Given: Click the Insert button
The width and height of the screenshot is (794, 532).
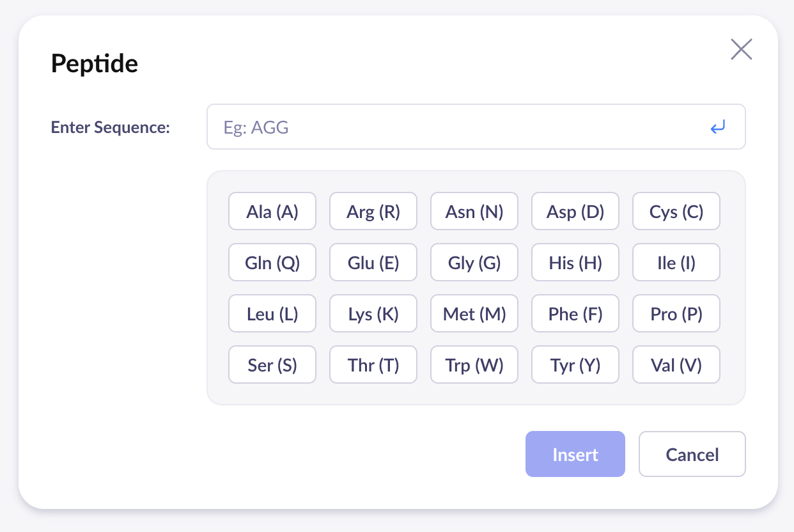Looking at the screenshot, I should point(575,455).
